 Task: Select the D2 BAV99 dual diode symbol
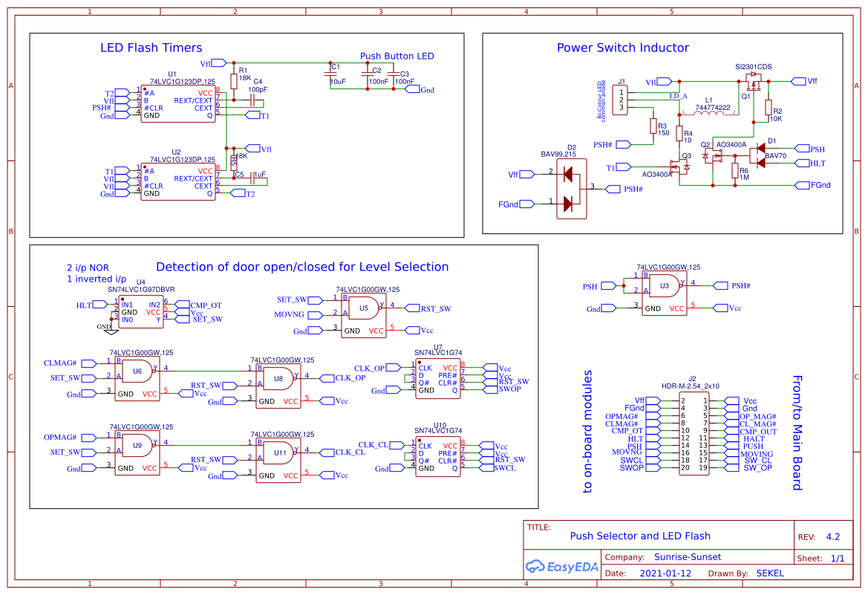click(571, 189)
